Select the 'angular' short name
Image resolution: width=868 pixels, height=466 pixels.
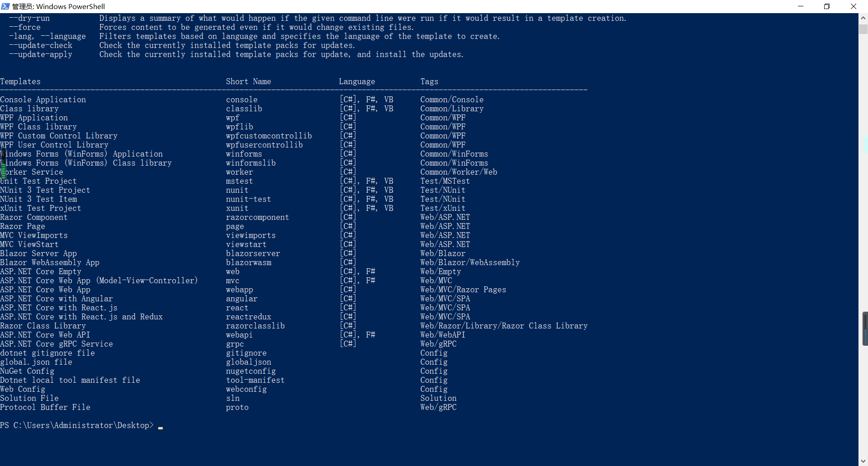(x=242, y=299)
